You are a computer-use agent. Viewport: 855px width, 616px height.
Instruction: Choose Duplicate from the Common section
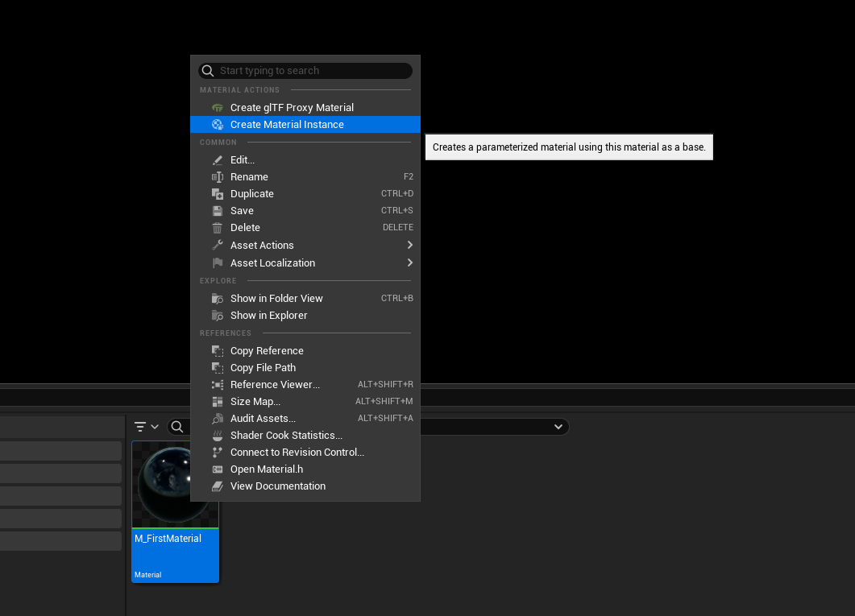[x=305, y=194]
